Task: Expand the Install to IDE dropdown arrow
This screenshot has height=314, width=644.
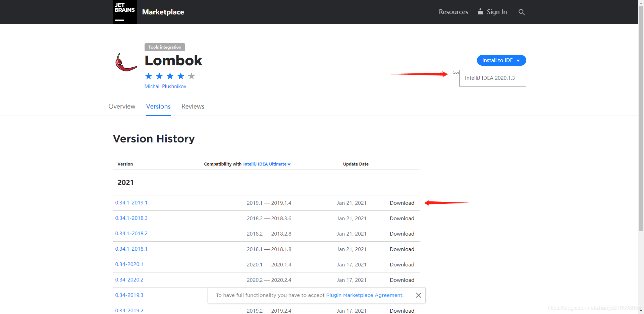Action: 518,61
